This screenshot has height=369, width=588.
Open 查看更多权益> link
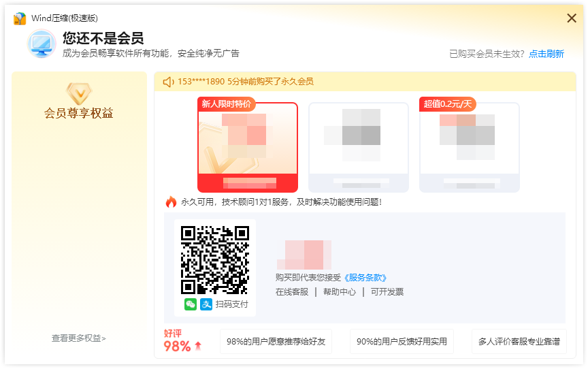pos(79,338)
